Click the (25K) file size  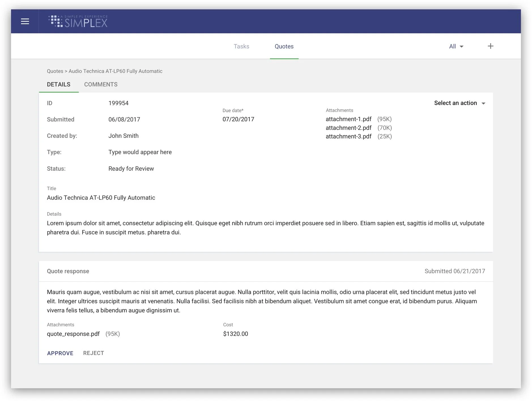tap(385, 136)
